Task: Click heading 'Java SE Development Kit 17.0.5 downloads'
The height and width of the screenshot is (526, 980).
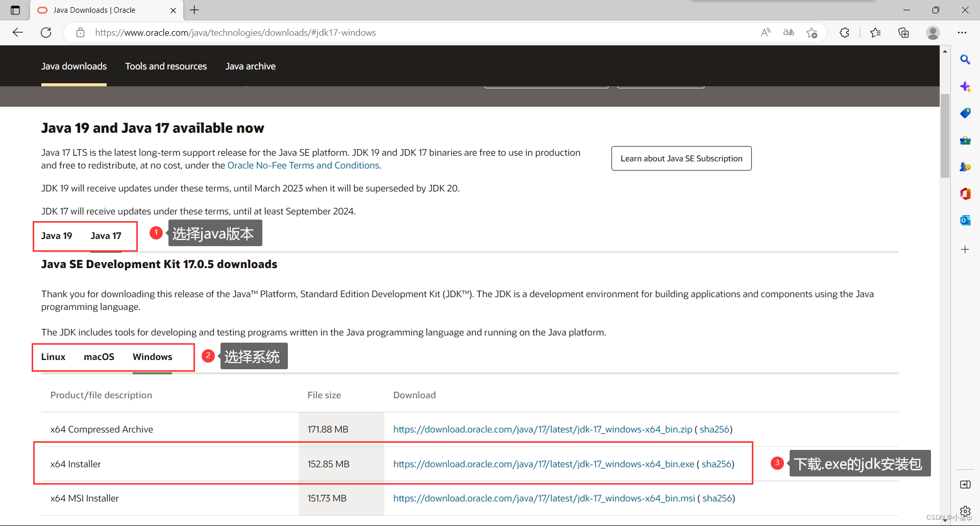Action: coord(159,265)
